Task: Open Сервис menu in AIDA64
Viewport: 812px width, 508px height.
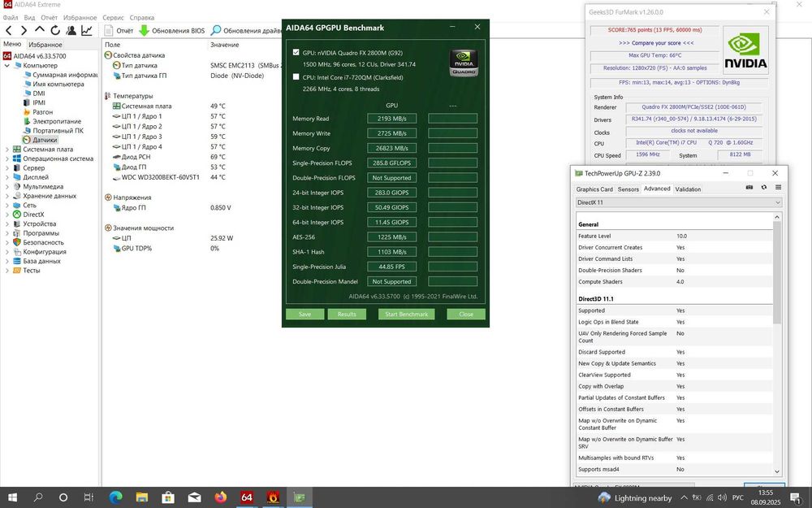Action: pos(113,18)
